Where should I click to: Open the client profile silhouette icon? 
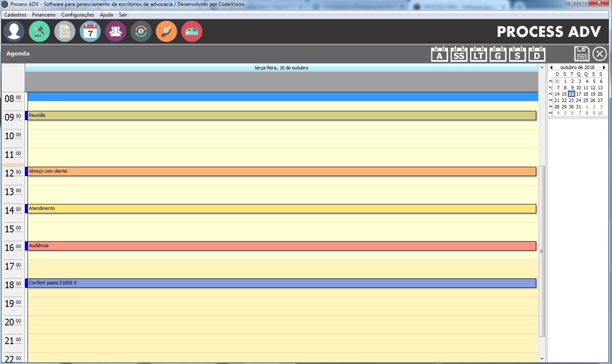tap(14, 32)
